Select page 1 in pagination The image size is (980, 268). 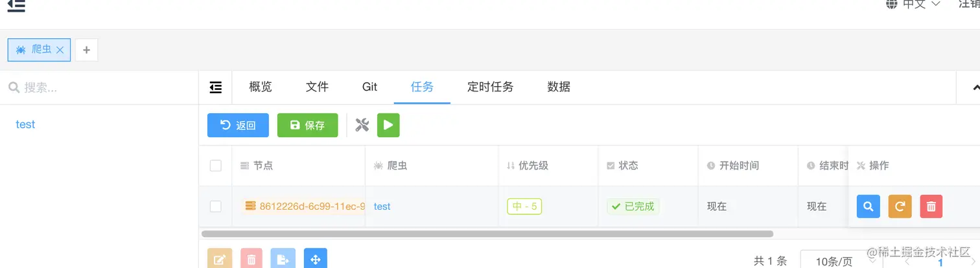pyautogui.click(x=940, y=262)
